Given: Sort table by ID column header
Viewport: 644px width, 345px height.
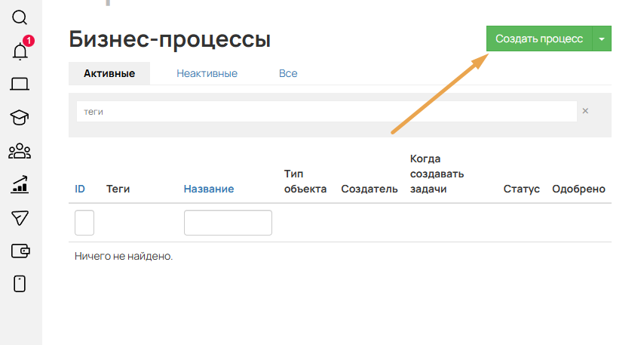Looking at the screenshot, I should [80, 189].
